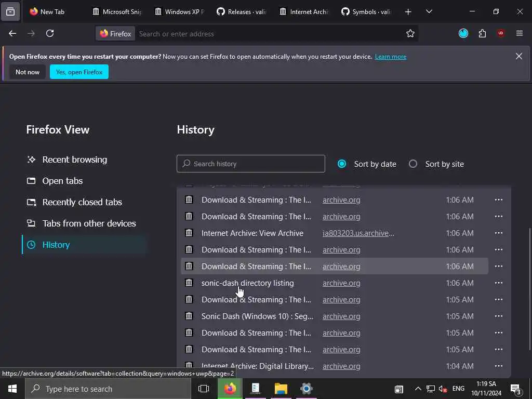Viewport: 532px width, 399px height.
Task: Open the network tray icon
Action: (x=431, y=389)
